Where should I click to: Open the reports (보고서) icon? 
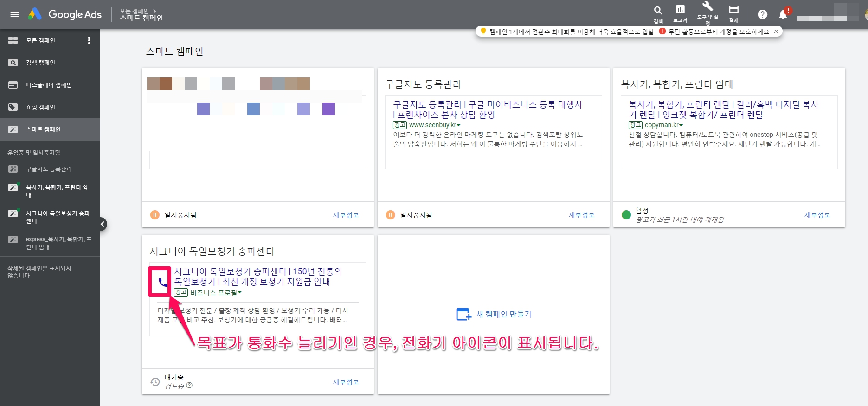680,14
